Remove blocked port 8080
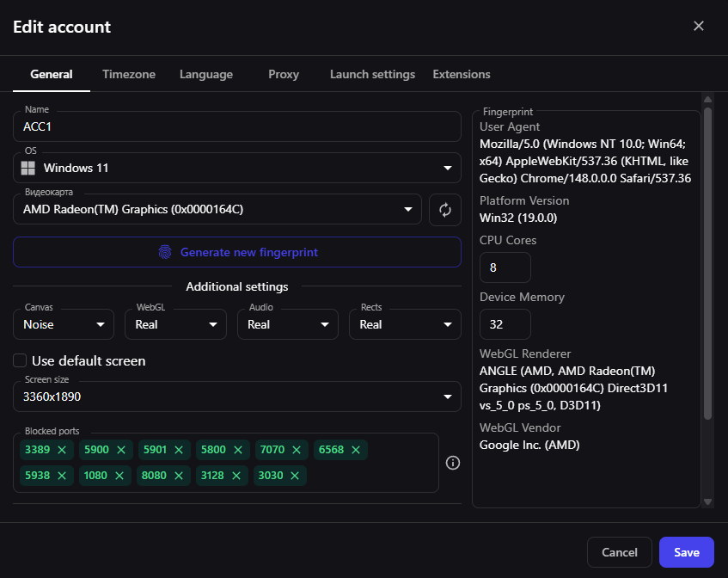This screenshot has width=728, height=578. [x=179, y=476]
